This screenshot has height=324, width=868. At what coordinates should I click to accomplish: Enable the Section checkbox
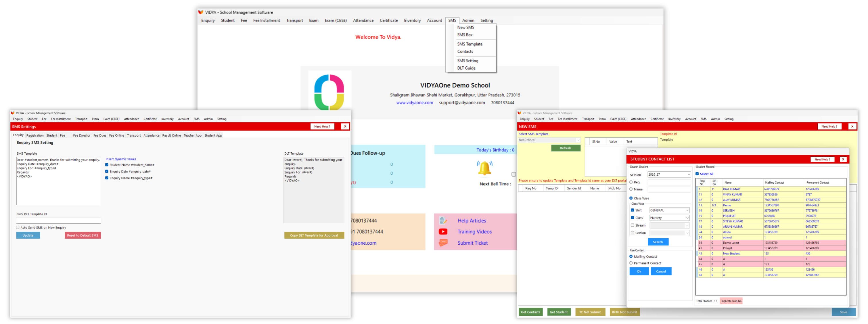pos(633,233)
